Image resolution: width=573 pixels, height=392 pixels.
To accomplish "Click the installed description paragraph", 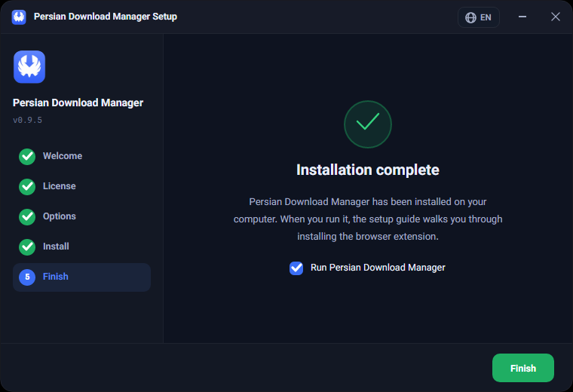I will 368,219.
